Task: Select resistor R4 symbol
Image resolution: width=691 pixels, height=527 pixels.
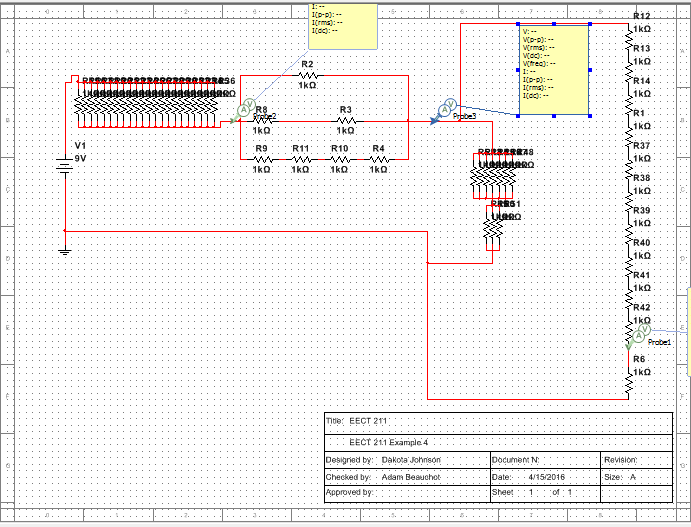Action: pos(378,159)
